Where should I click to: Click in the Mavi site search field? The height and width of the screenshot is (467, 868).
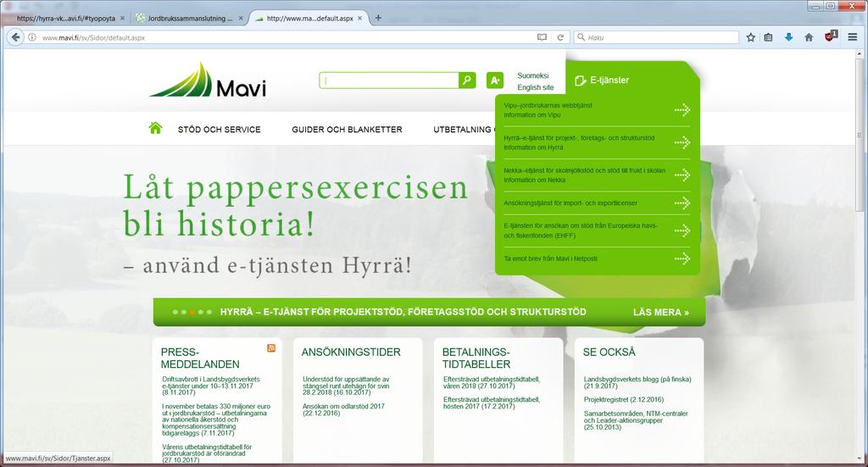tap(389, 81)
